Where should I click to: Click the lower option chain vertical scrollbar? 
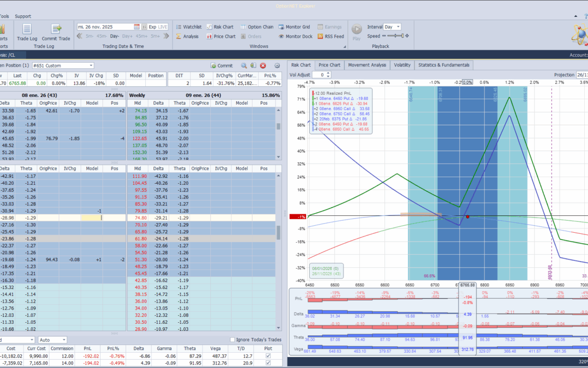pyautogui.click(x=278, y=251)
